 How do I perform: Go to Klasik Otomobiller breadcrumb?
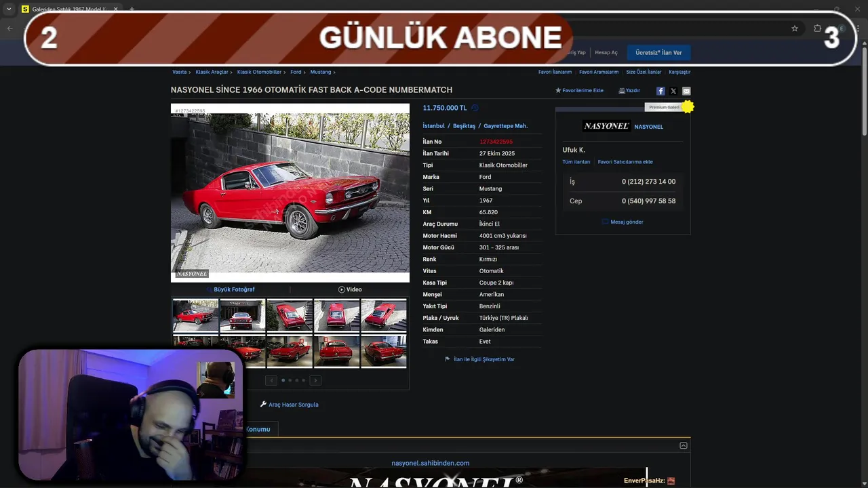pyautogui.click(x=259, y=72)
